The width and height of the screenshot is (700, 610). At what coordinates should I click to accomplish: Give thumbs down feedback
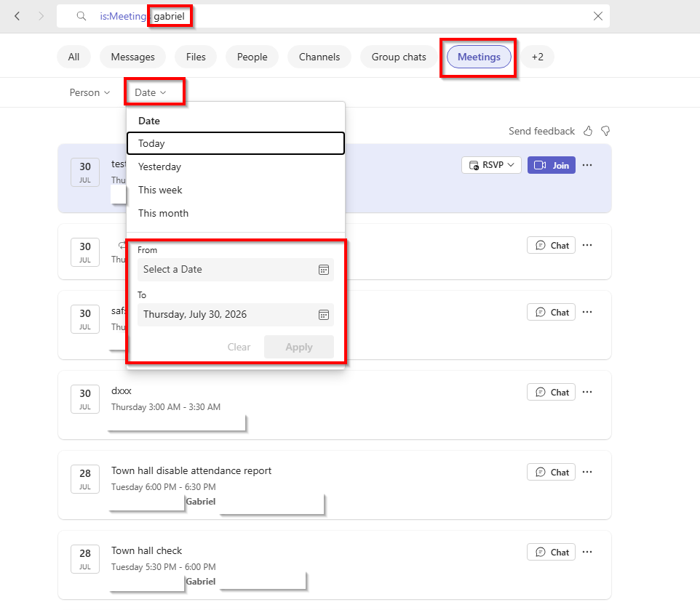605,131
